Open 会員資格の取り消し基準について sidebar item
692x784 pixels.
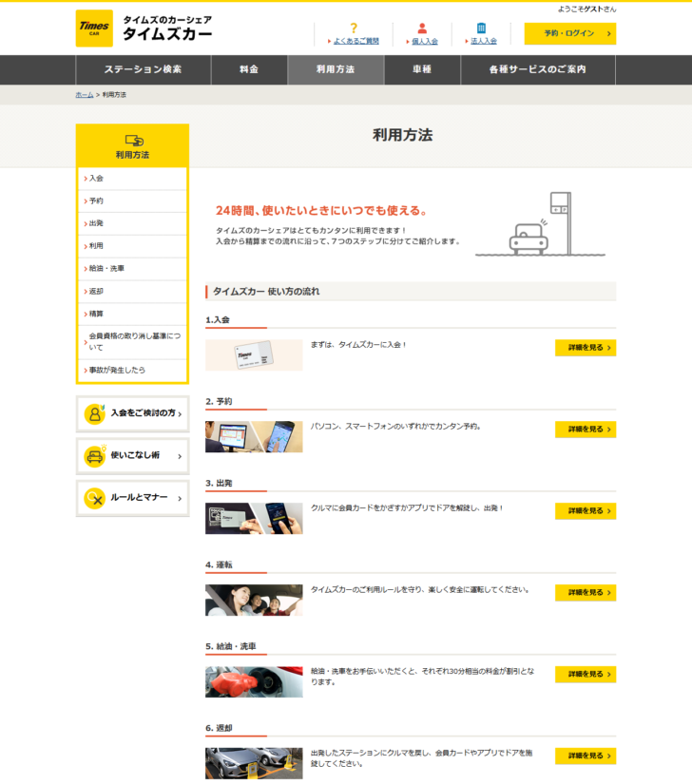pyautogui.click(x=132, y=342)
